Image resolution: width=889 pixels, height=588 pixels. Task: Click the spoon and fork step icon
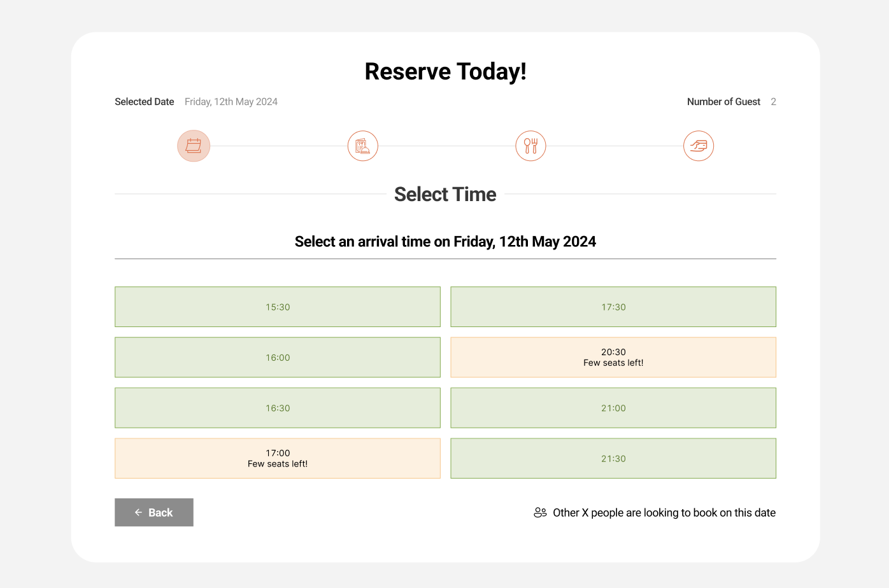point(530,146)
